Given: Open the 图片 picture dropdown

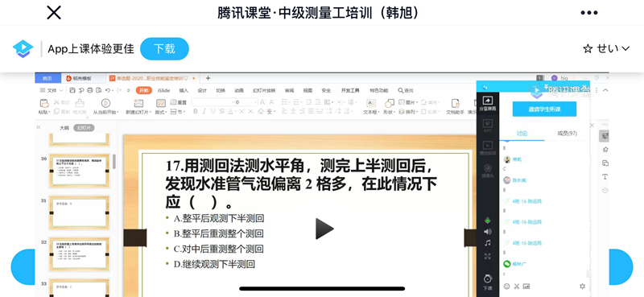Looking at the screenshot, I should tap(409, 102).
